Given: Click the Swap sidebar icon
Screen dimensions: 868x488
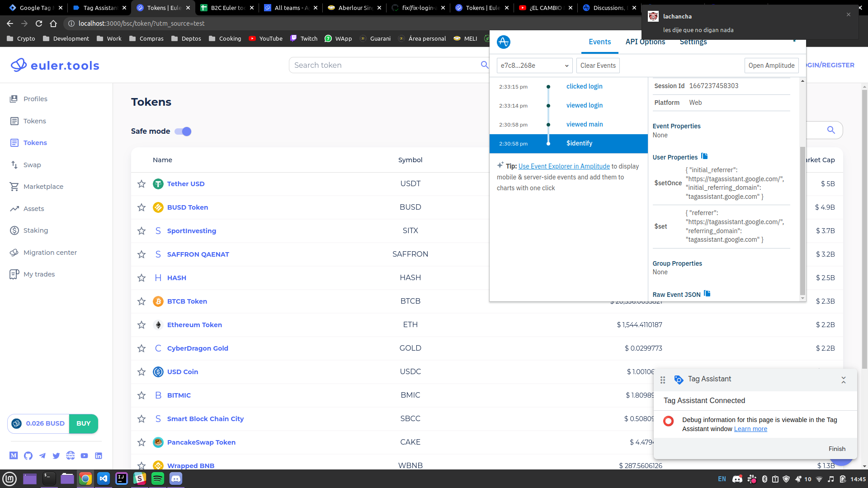Looking at the screenshot, I should tap(14, 165).
